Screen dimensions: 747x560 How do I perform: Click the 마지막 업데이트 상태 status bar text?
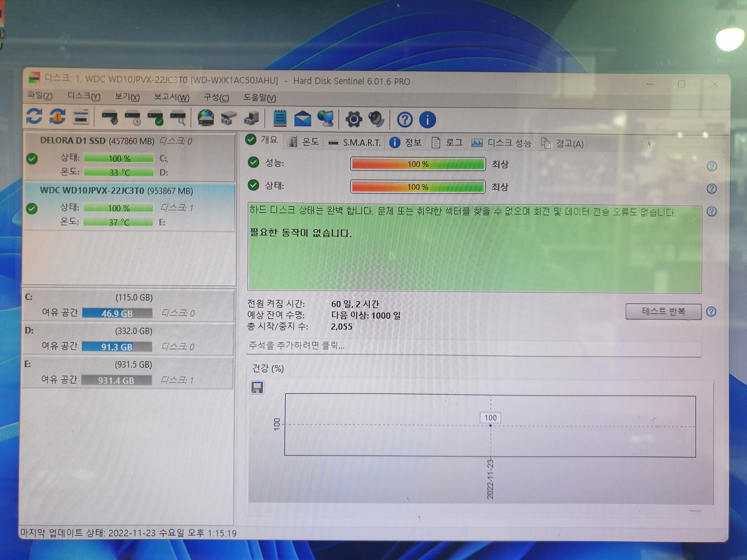click(x=128, y=533)
